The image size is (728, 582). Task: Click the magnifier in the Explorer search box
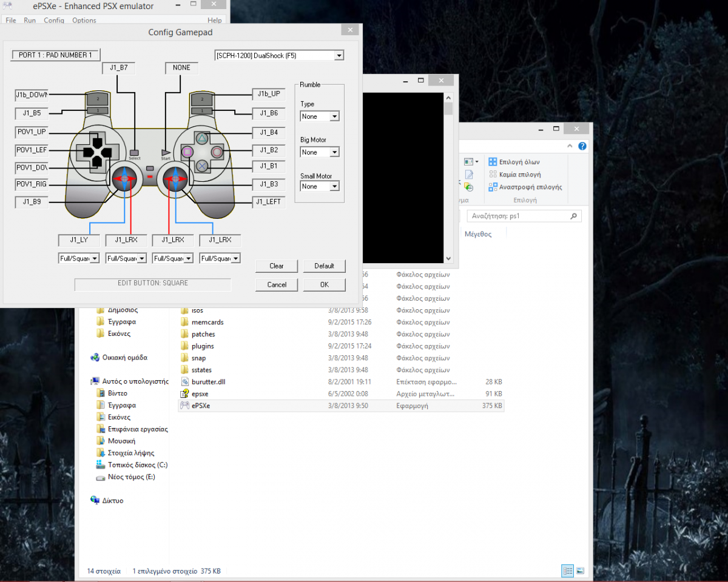click(574, 216)
